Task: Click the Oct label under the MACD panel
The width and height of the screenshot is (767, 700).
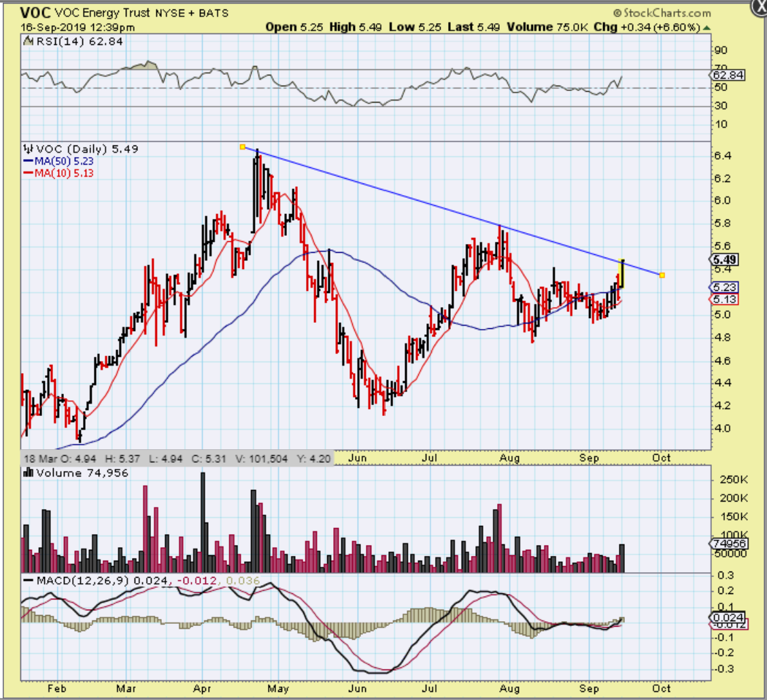Action: tap(662, 688)
